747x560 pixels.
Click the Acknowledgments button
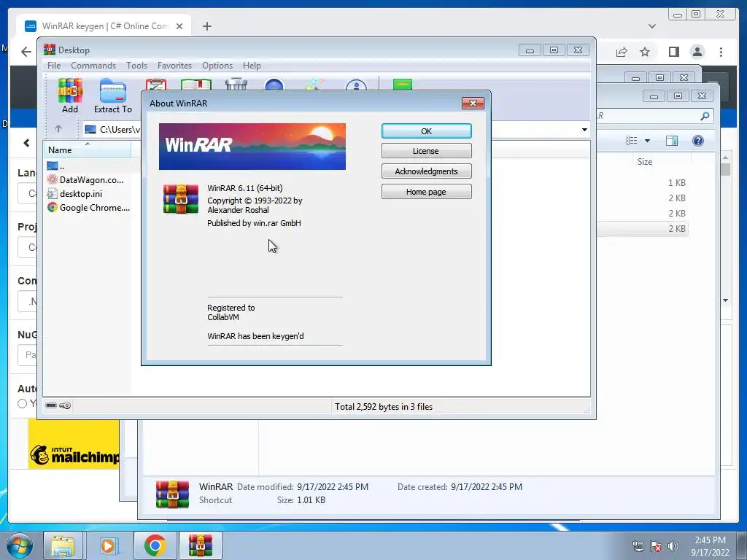pyautogui.click(x=426, y=171)
